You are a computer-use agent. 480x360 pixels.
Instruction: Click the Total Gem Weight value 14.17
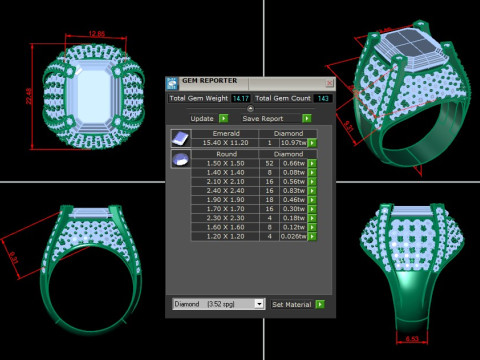click(x=241, y=98)
